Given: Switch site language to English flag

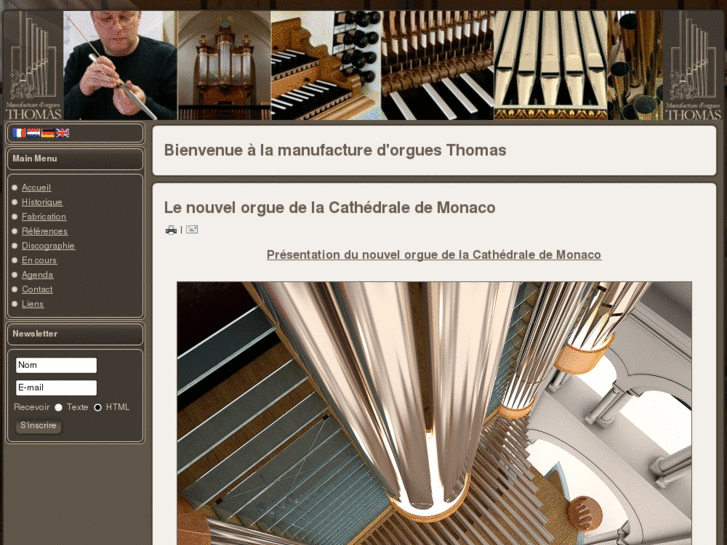Looking at the screenshot, I should [63, 133].
